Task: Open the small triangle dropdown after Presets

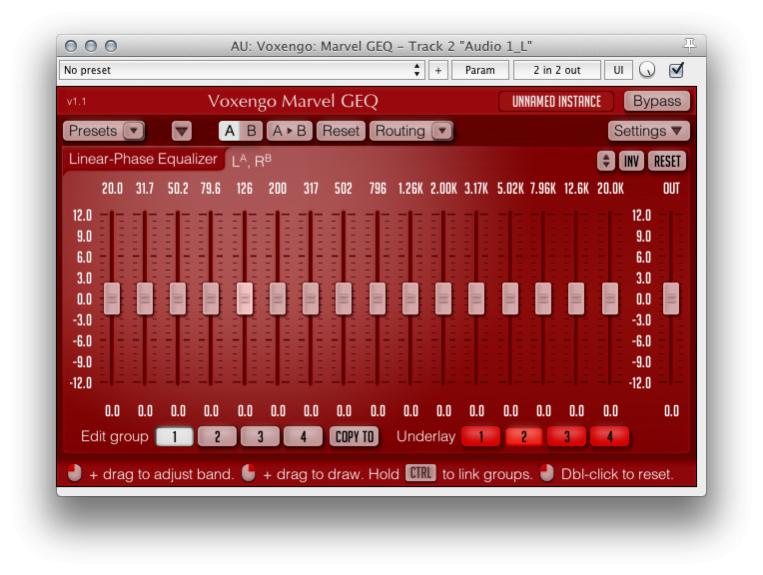Action: click(x=182, y=131)
